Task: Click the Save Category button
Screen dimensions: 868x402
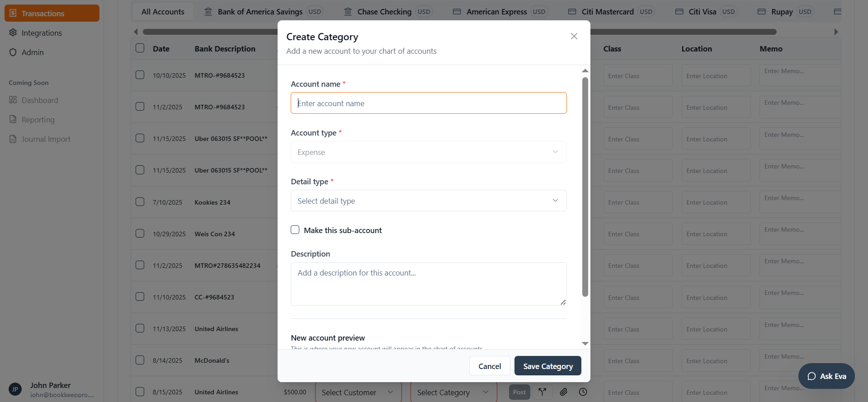Action: (547, 366)
